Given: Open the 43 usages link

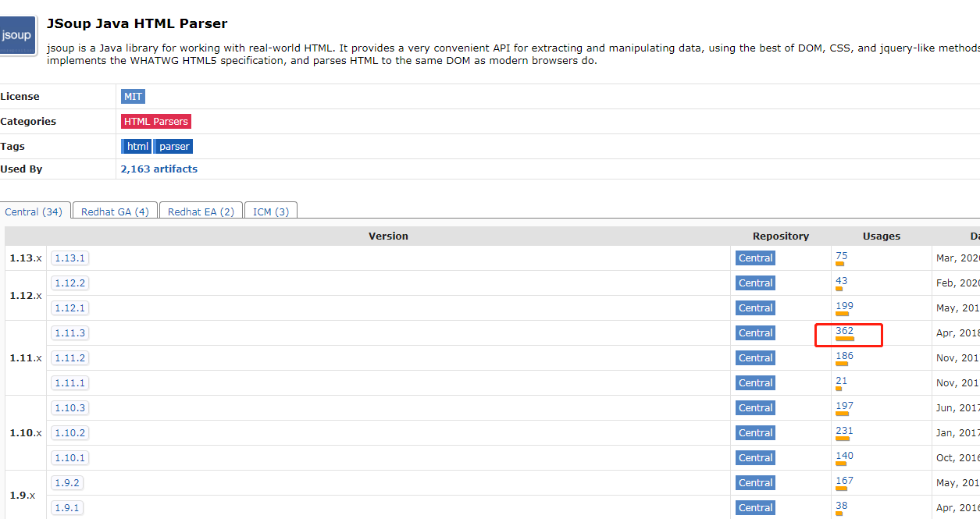Looking at the screenshot, I should (x=841, y=281).
